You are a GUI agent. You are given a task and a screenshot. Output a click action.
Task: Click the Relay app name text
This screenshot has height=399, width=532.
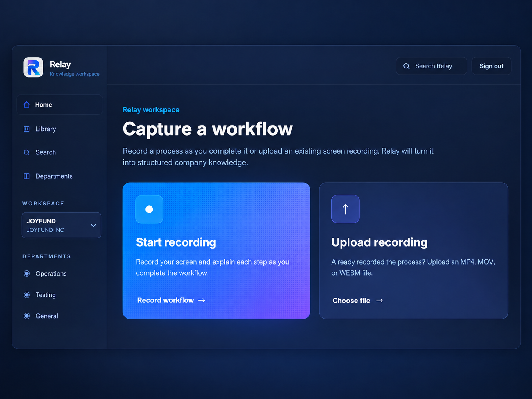point(60,64)
